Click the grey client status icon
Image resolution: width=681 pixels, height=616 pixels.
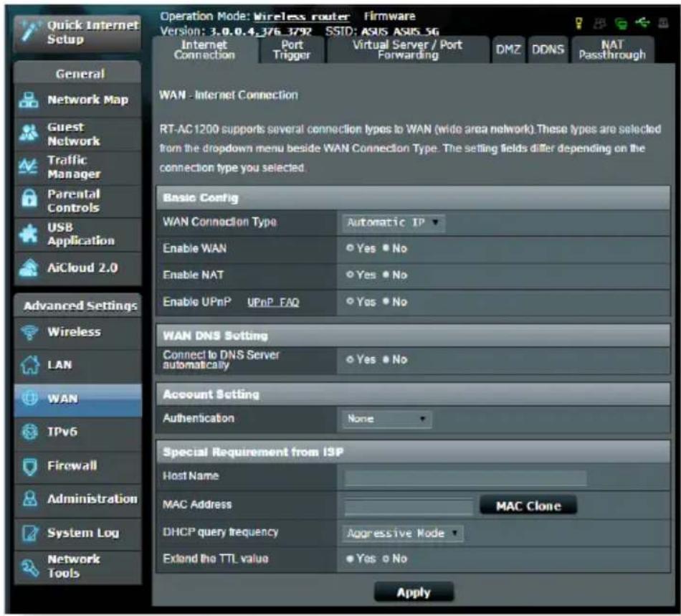click(600, 24)
